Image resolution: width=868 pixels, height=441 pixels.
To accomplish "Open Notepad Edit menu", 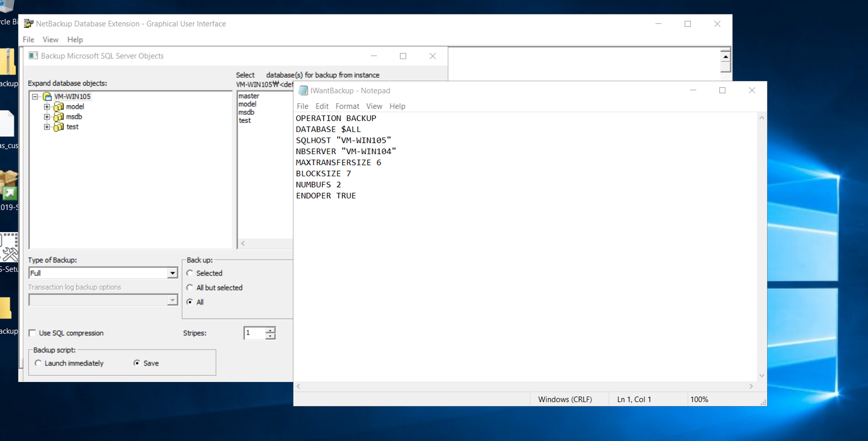I will tap(322, 106).
